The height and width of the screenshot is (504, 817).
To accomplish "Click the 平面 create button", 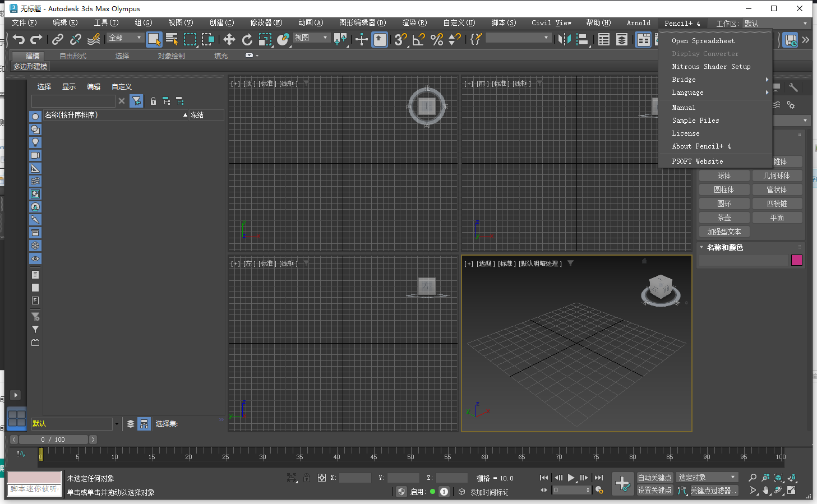I will tap(777, 218).
